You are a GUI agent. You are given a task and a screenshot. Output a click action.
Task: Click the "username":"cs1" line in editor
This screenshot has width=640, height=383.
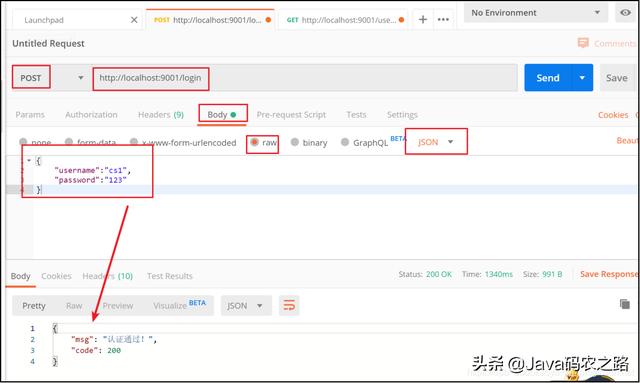(92, 170)
